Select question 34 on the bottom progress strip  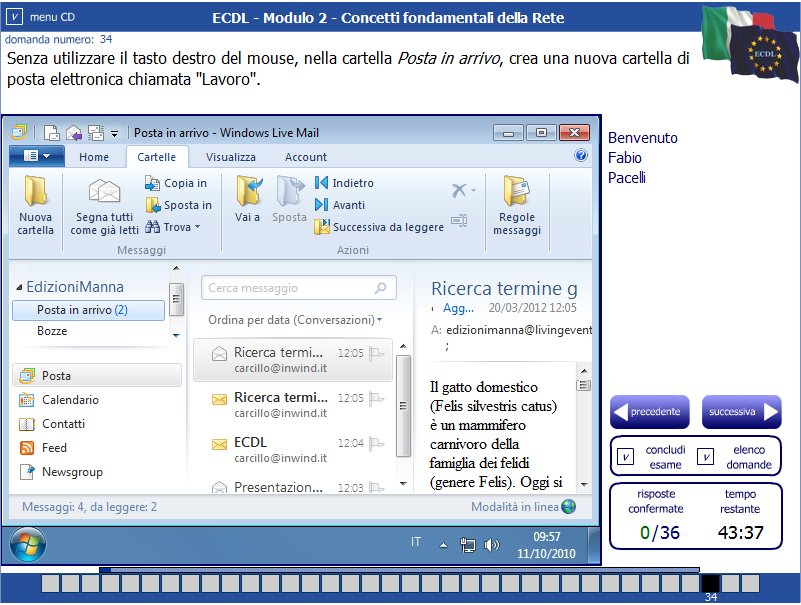[712, 582]
